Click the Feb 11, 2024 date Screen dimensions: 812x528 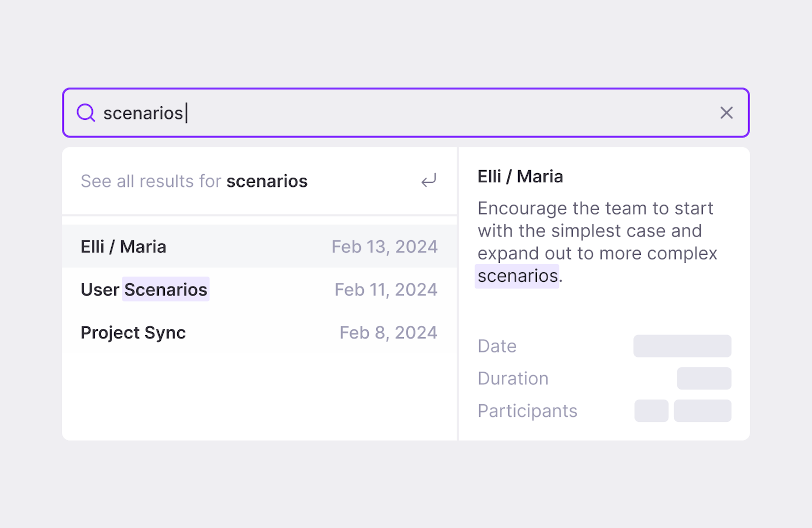pyautogui.click(x=386, y=290)
